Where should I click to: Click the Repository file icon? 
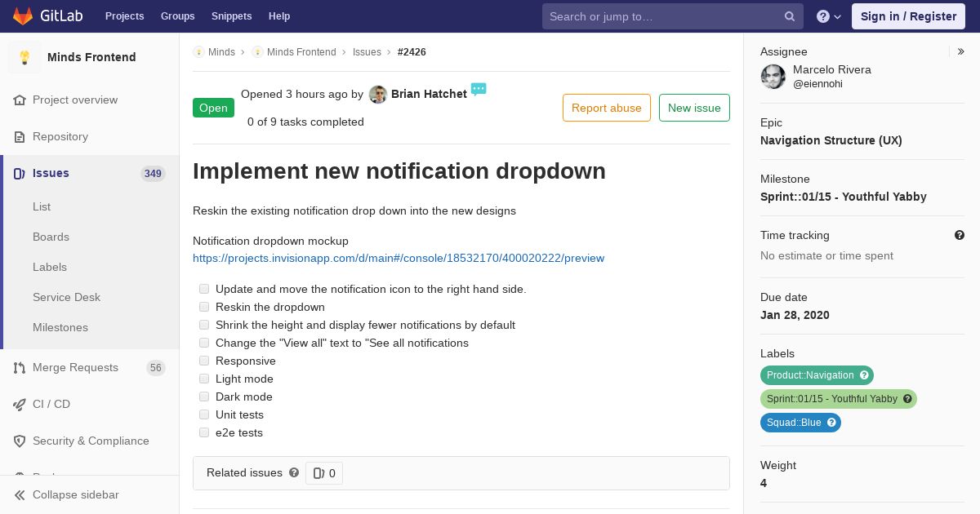click(x=20, y=137)
